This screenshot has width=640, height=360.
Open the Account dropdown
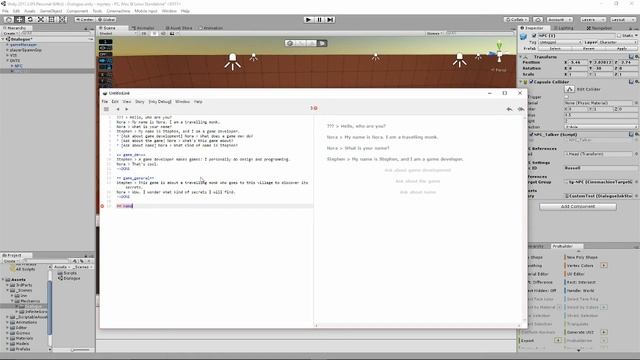tap(560, 20)
